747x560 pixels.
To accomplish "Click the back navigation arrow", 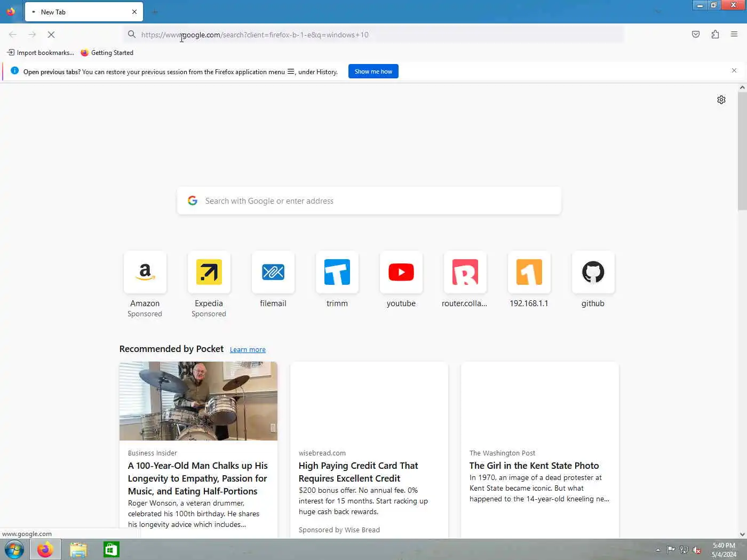I will tap(13, 35).
